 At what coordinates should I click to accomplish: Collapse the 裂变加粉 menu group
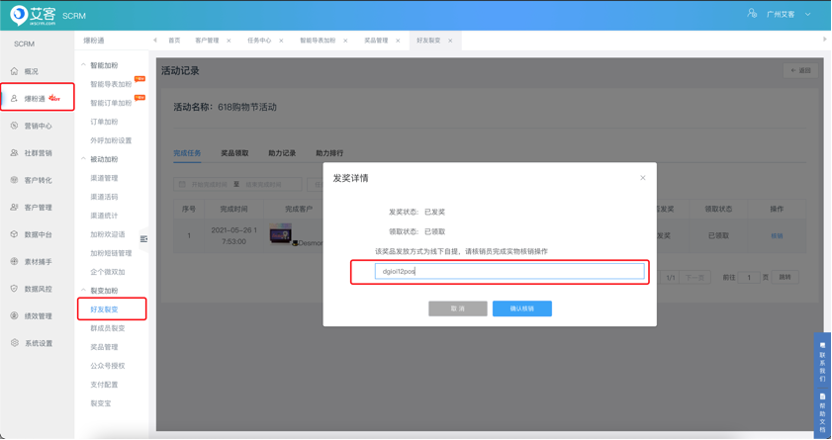click(82, 290)
